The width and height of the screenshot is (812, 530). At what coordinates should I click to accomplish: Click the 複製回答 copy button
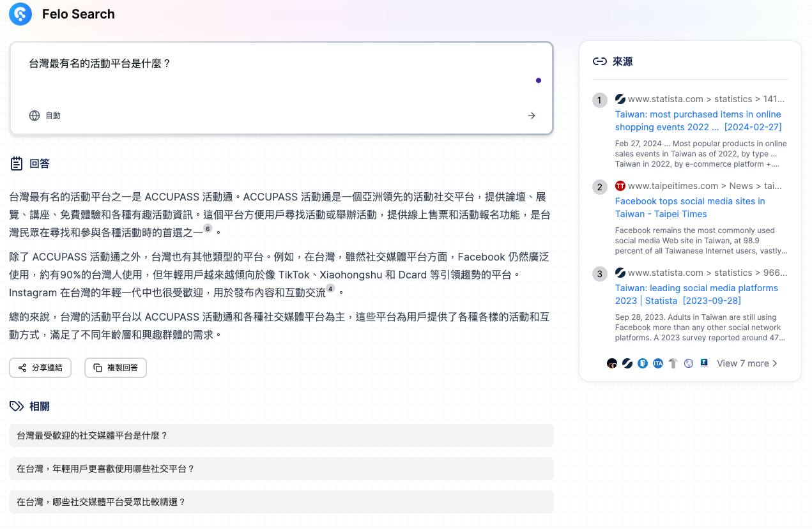(116, 368)
